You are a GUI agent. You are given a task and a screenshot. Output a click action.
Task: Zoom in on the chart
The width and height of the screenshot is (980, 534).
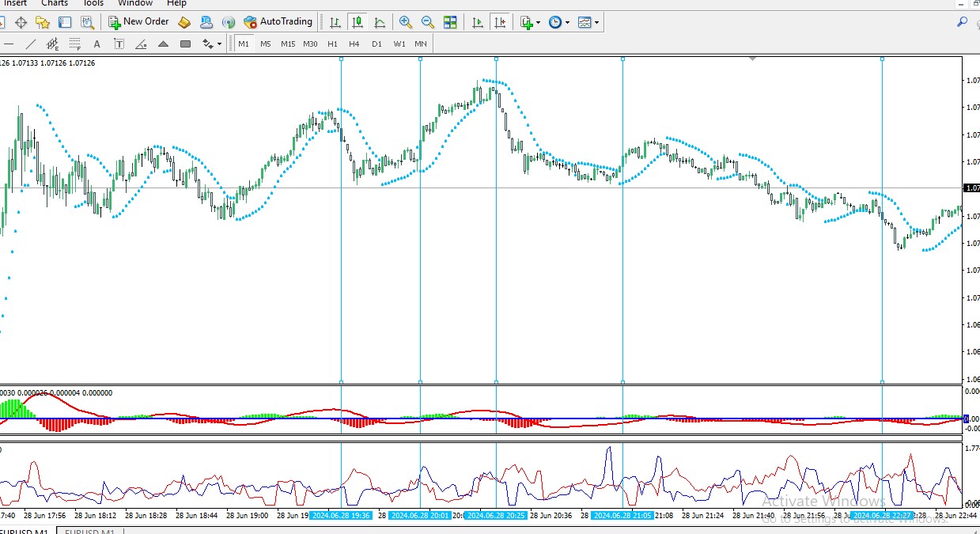406,22
